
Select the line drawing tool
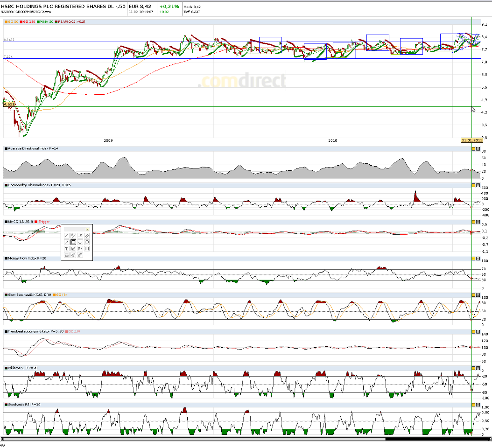pyautogui.click(x=67, y=236)
